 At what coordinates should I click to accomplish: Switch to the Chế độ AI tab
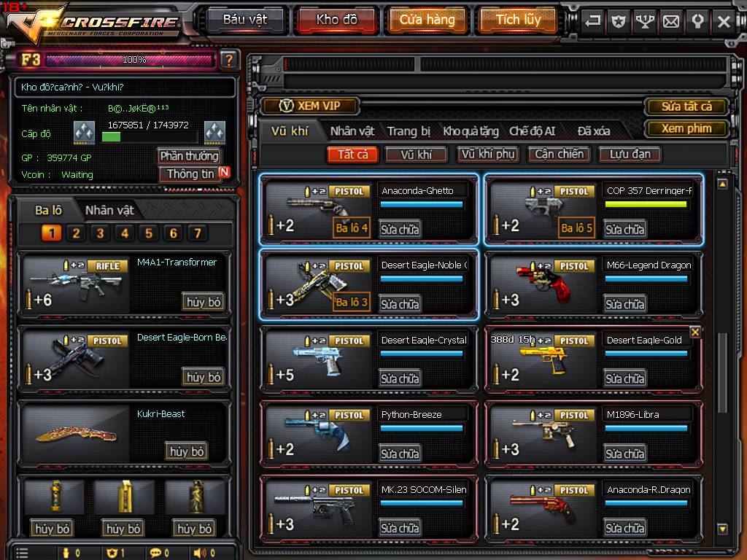532,131
